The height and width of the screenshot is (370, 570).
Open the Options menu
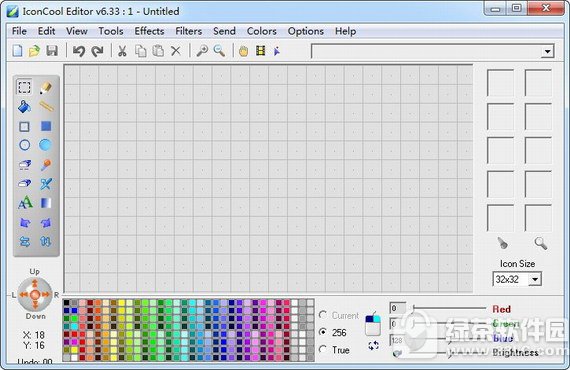(306, 31)
